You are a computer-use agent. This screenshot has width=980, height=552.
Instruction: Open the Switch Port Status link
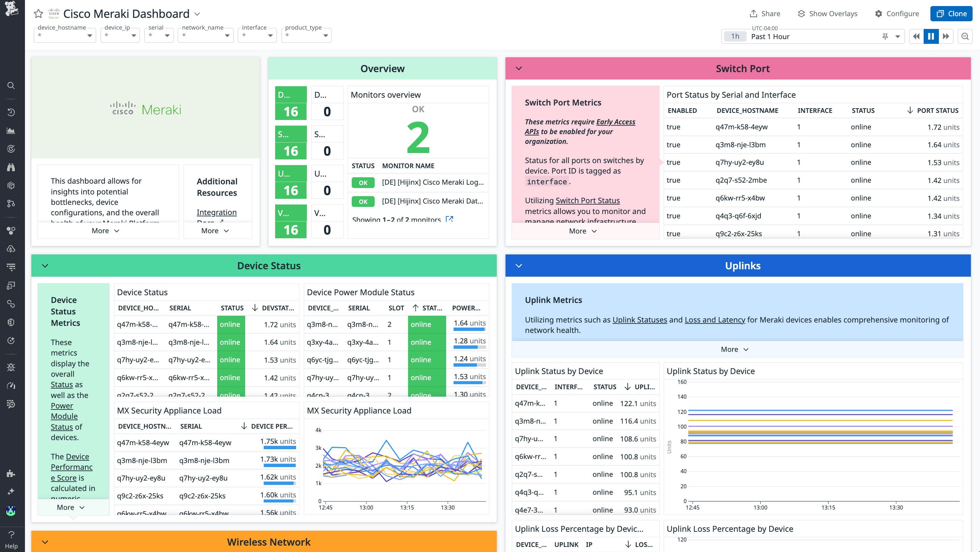(x=587, y=201)
